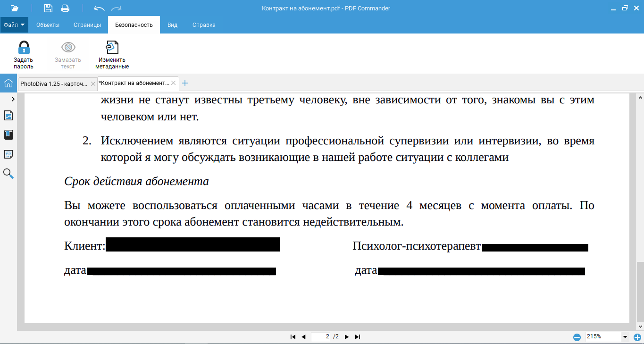Go to the previous page

point(304,337)
